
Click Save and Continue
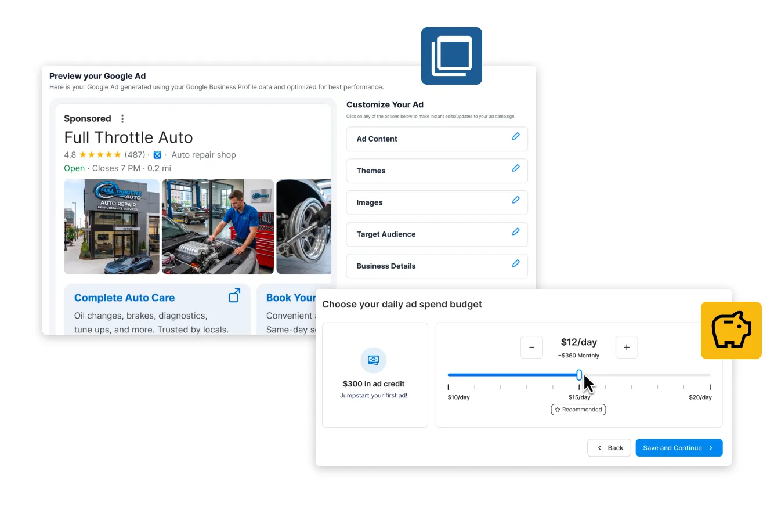click(679, 448)
